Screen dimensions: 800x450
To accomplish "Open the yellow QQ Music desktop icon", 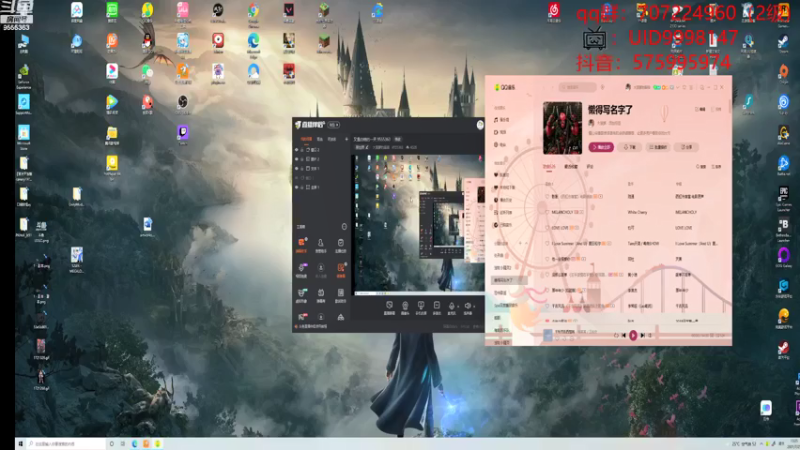I will tap(147, 12).
